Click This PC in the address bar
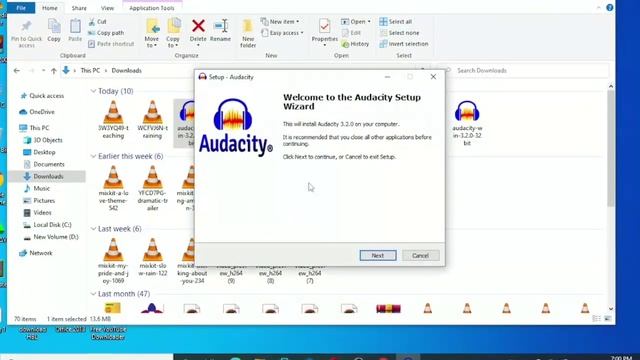 [90, 71]
